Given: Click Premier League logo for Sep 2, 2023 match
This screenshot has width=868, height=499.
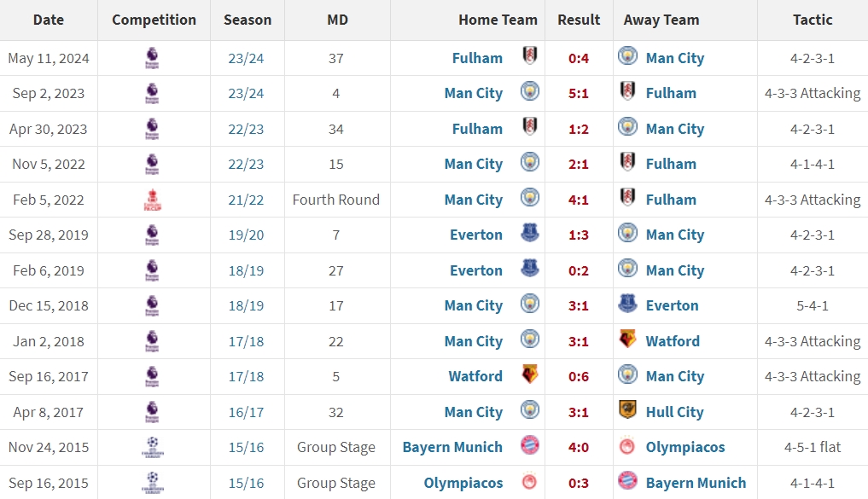Looking at the screenshot, I should coord(152,93).
